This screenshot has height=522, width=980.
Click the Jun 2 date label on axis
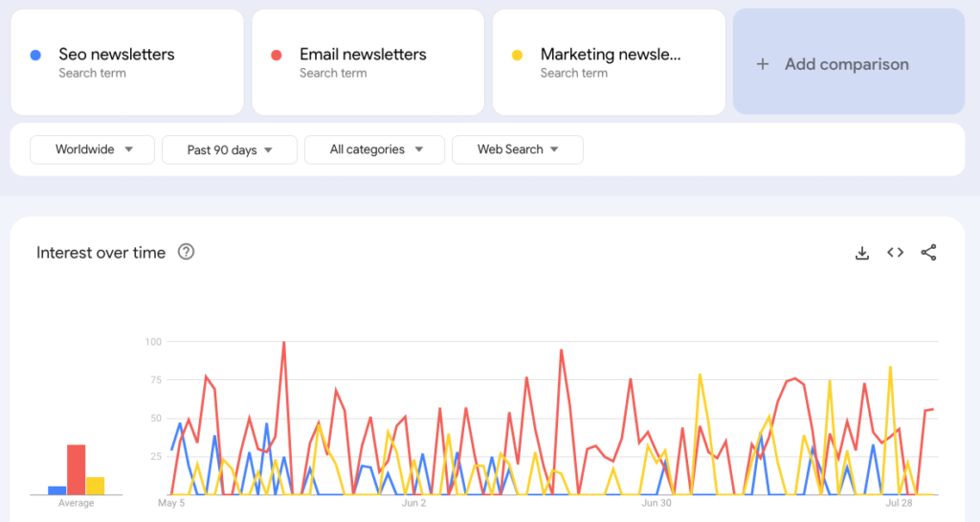[413, 503]
